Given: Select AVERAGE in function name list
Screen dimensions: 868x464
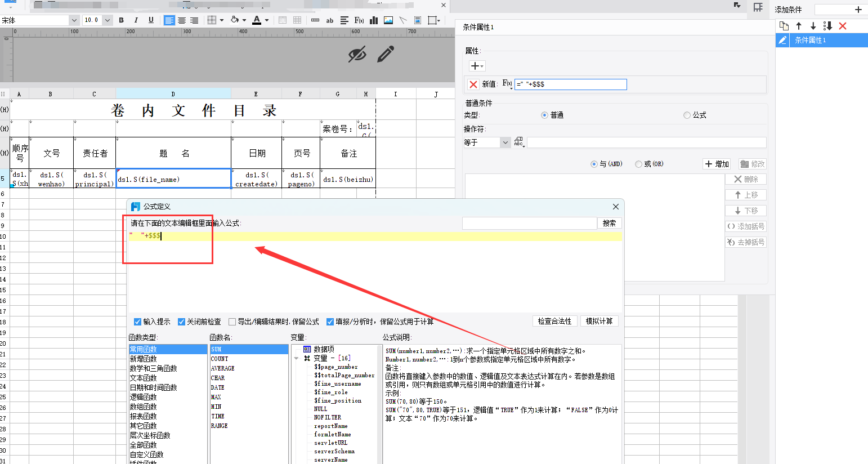Looking at the screenshot, I should [x=249, y=369].
